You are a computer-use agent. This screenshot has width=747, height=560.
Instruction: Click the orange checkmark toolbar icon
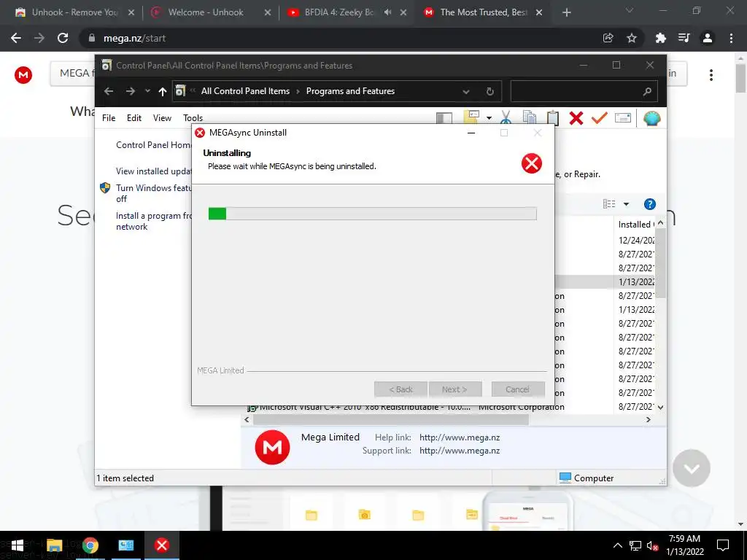click(600, 117)
